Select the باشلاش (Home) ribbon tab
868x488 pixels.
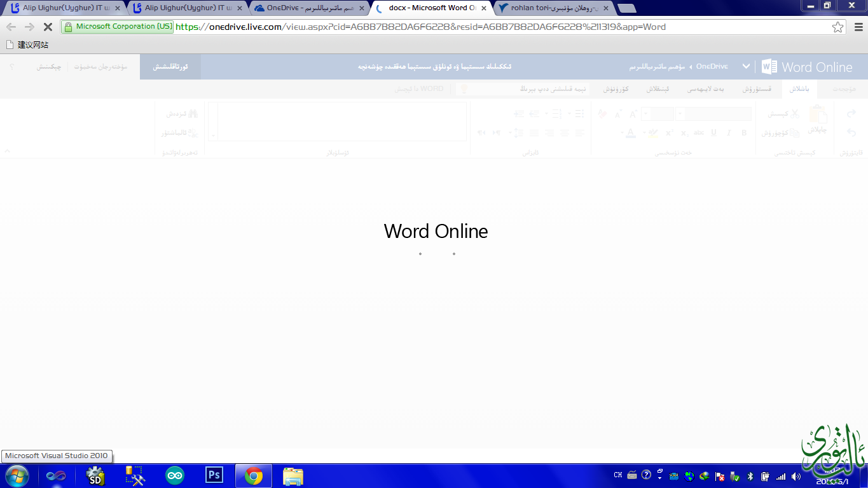pos(799,89)
